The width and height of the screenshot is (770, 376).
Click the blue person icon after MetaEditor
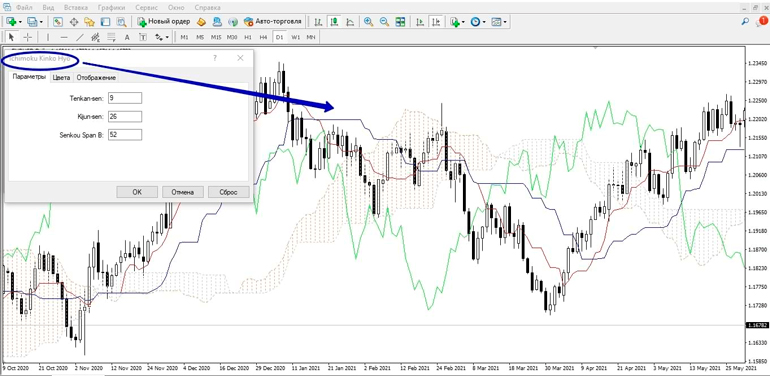[217, 22]
